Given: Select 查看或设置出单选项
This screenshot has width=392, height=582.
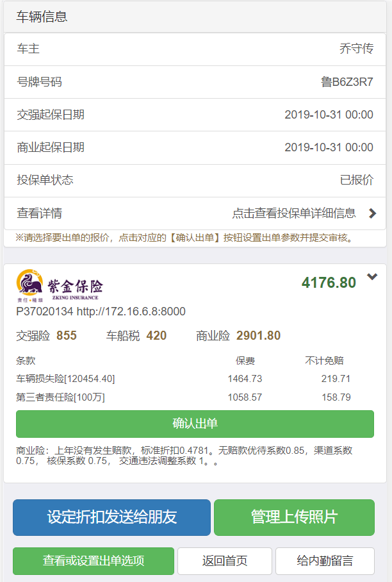Looking at the screenshot, I should (x=94, y=561).
